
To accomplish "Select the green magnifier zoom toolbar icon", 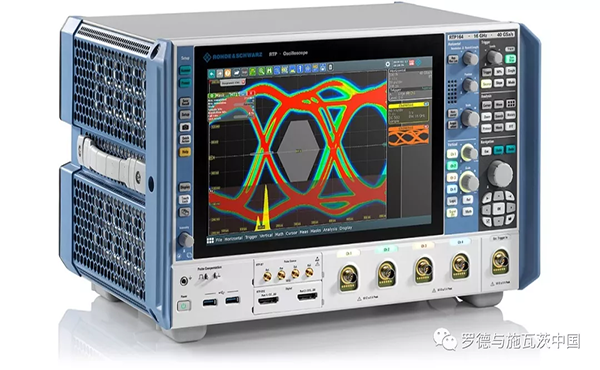I will [261, 71].
